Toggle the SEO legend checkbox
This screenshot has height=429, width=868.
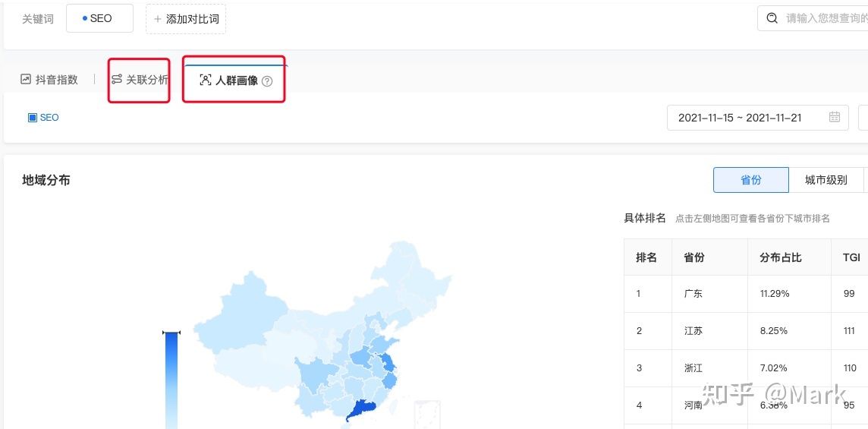tap(32, 118)
